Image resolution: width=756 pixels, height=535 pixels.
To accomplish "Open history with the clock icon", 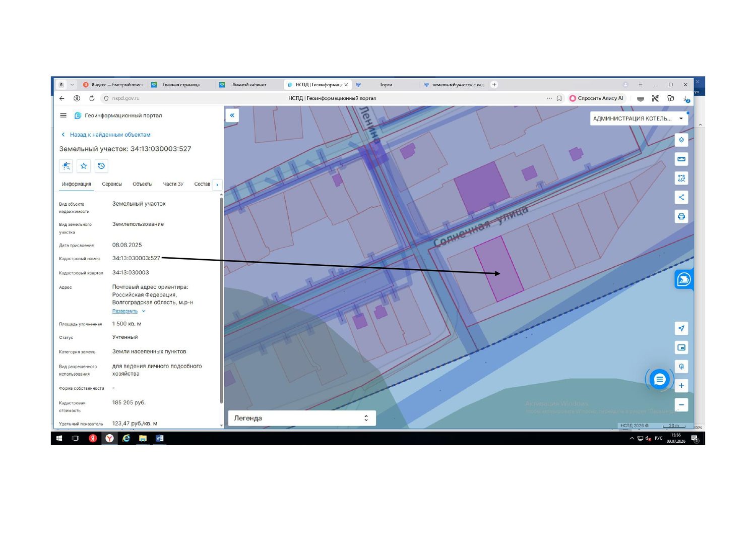I will click(x=101, y=166).
